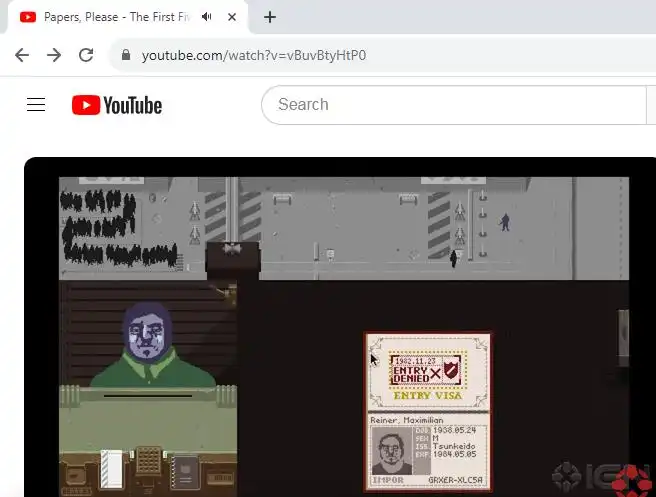Click the guard standing at right checkpoint
Screen dimensions: 656x497
pyautogui.click(x=505, y=222)
